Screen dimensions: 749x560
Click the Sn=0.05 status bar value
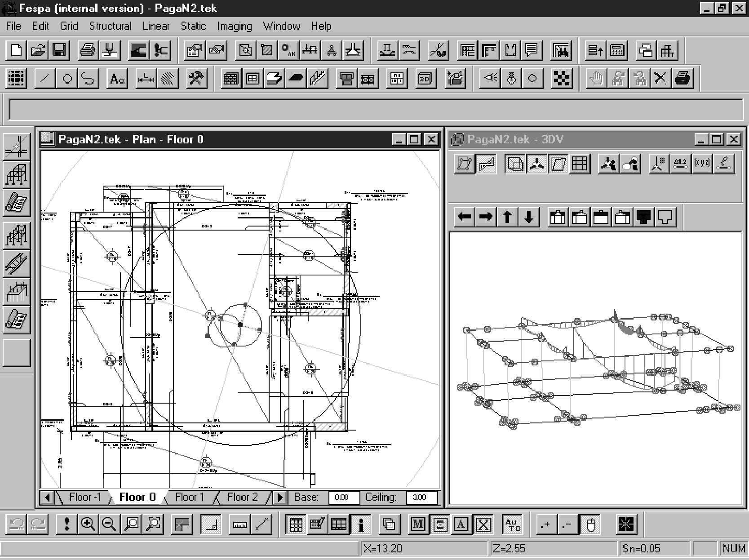pyautogui.click(x=654, y=549)
